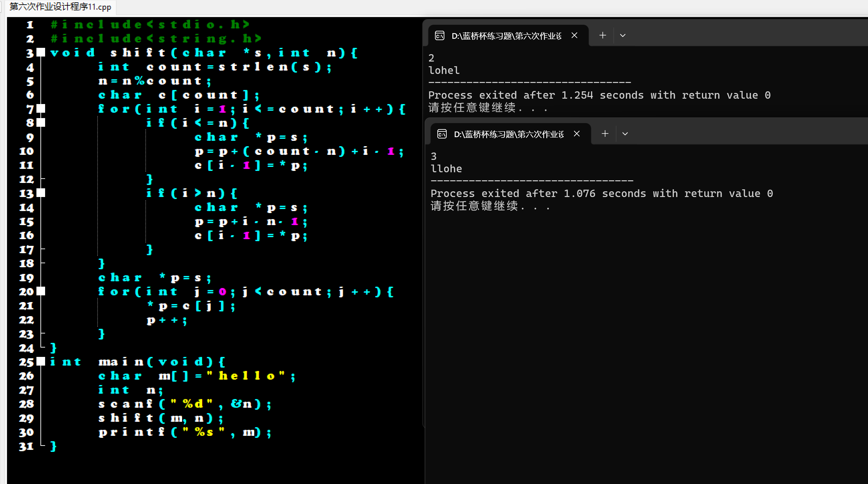Screen dimensions: 868x484
Task: Click the second terminal tab's console icon
Action: tap(442, 134)
